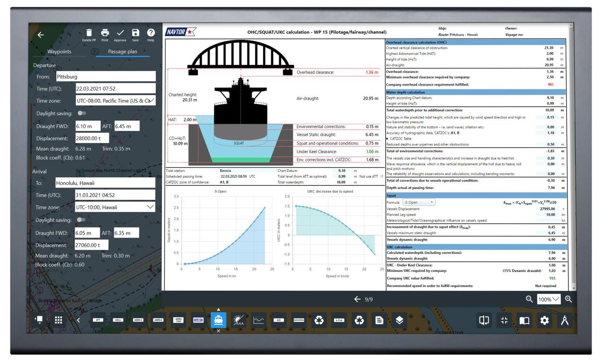
Task: Select the dividers tool at bottom right
Action: point(565,319)
